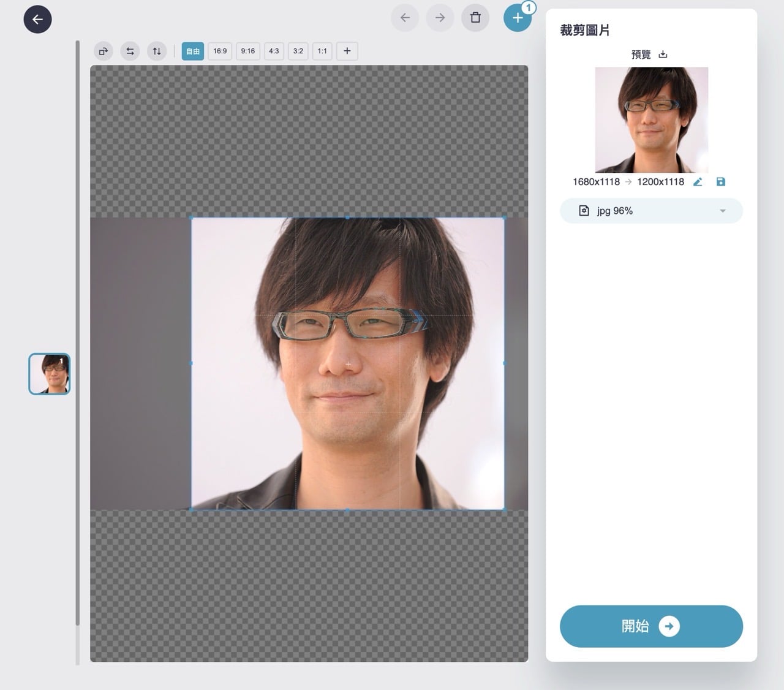
Task: Add a custom aspect ratio
Action: pyautogui.click(x=347, y=51)
